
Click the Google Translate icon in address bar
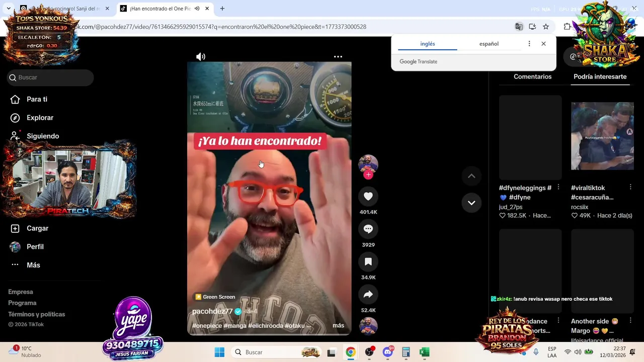coord(519,27)
